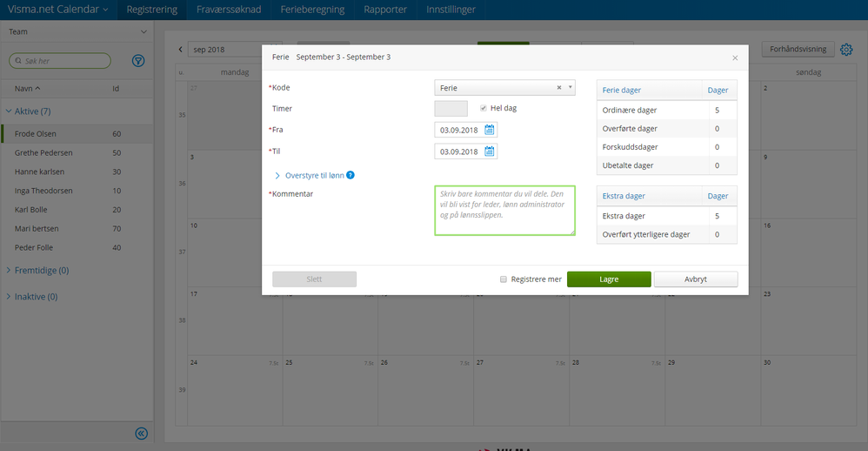This screenshot has height=451, width=868.
Task: Toggle the Hel dag checkbox
Action: [484, 108]
